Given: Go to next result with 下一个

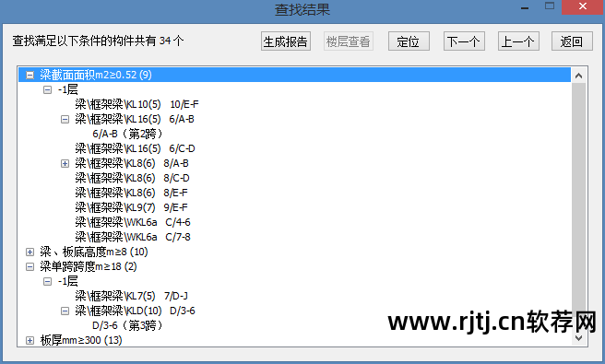Looking at the screenshot, I should click(x=464, y=41).
